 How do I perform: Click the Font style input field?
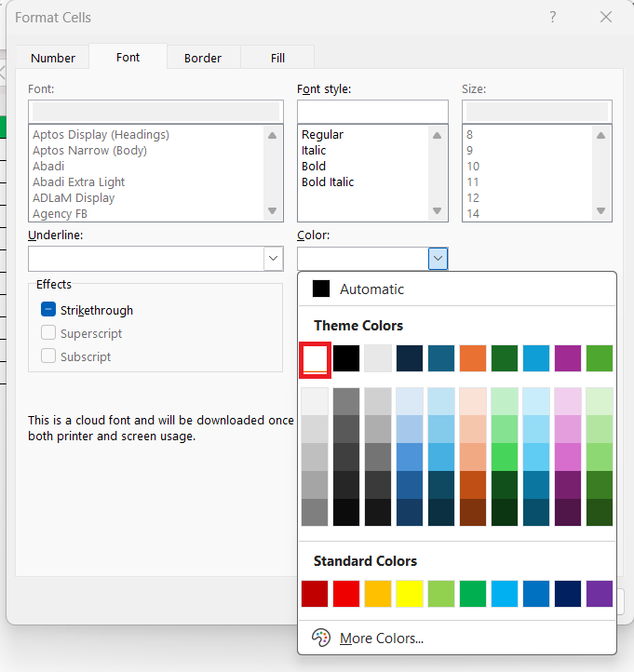[x=372, y=112]
